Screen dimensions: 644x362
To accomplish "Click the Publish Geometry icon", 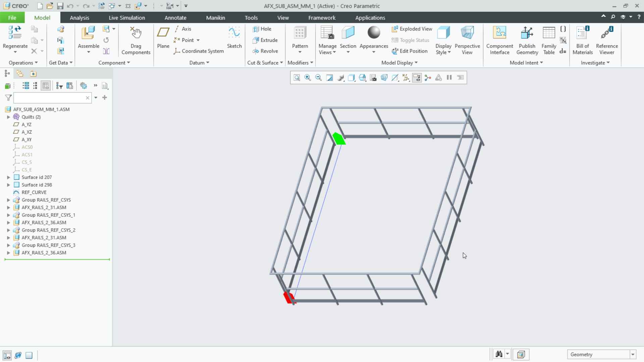I will coord(527,34).
